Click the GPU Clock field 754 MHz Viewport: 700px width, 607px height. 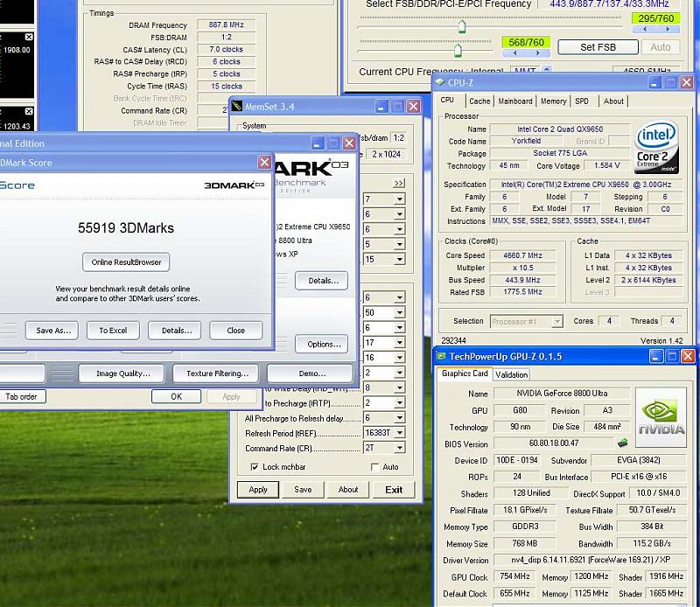(514, 576)
